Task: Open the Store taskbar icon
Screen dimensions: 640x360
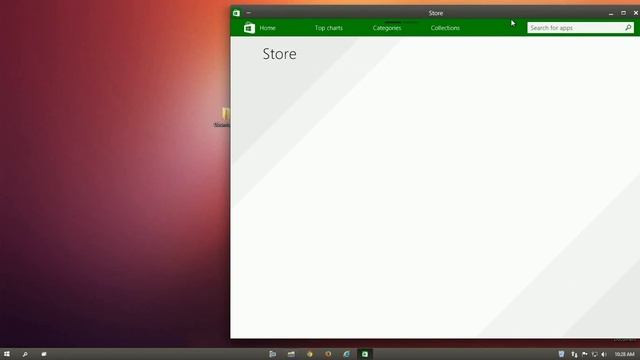Action: coord(365,354)
